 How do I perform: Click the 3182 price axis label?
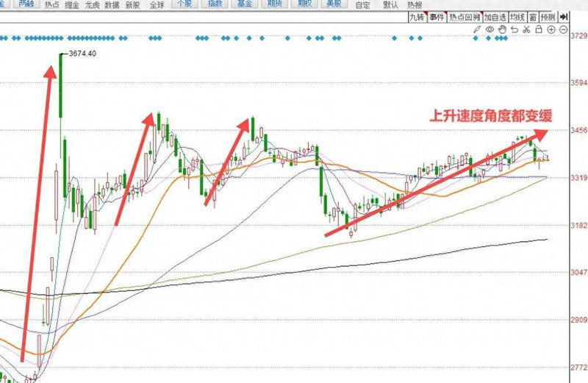[x=579, y=225]
